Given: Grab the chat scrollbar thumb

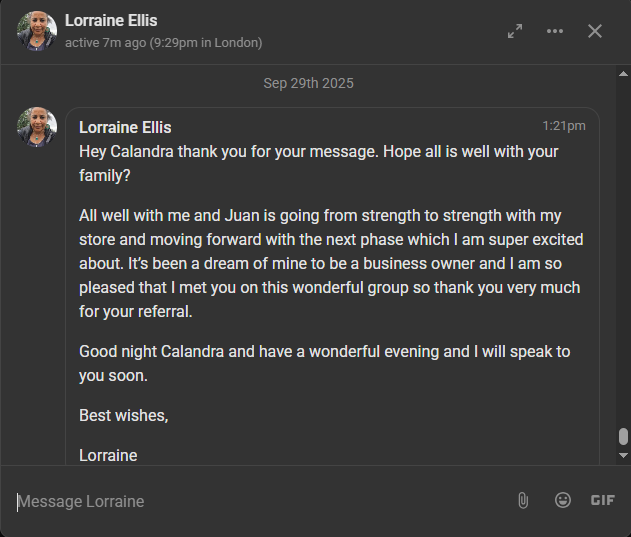Looking at the screenshot, I should pos(623,437).
